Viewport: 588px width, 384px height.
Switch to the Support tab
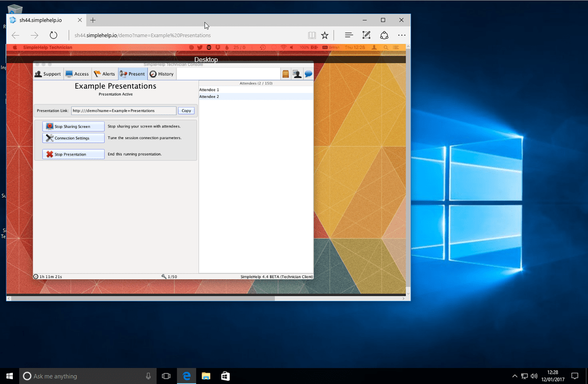[x=48, y=74]
